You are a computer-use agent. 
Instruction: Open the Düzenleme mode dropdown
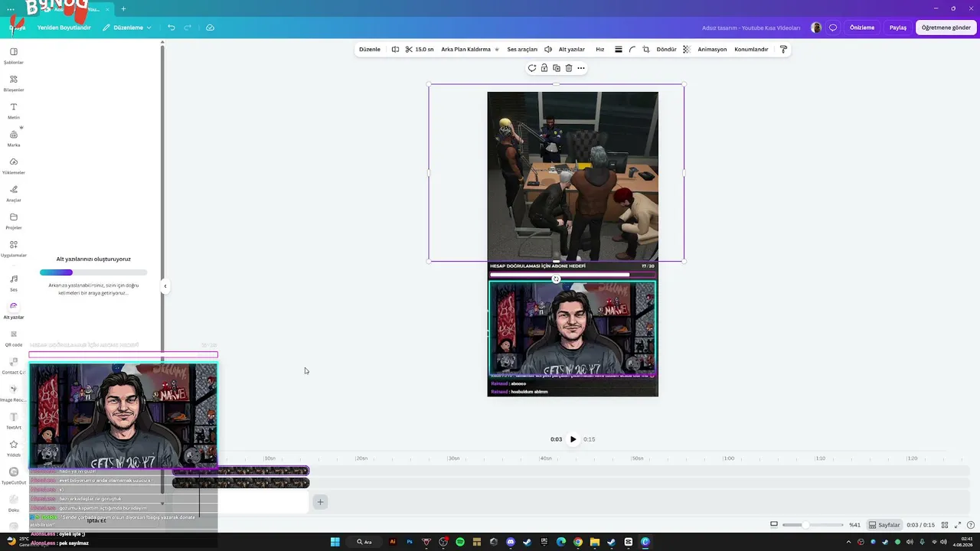127,28
